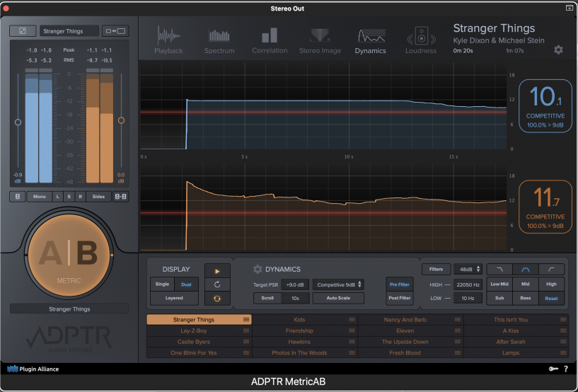Select the low-pass filter shape icon
Image resolution: width=578 pixels, height=392 pixels.
(501, 269)
